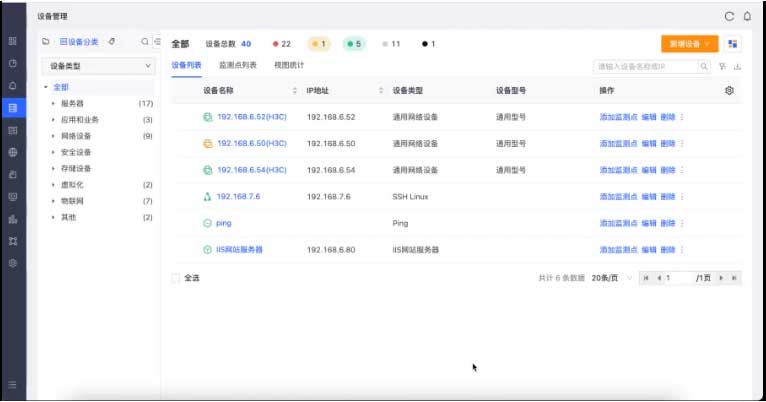Expand the 应用和业务 tree node
Image resolution: width=766 pixels, height=402 pixels.
[53, 120]
